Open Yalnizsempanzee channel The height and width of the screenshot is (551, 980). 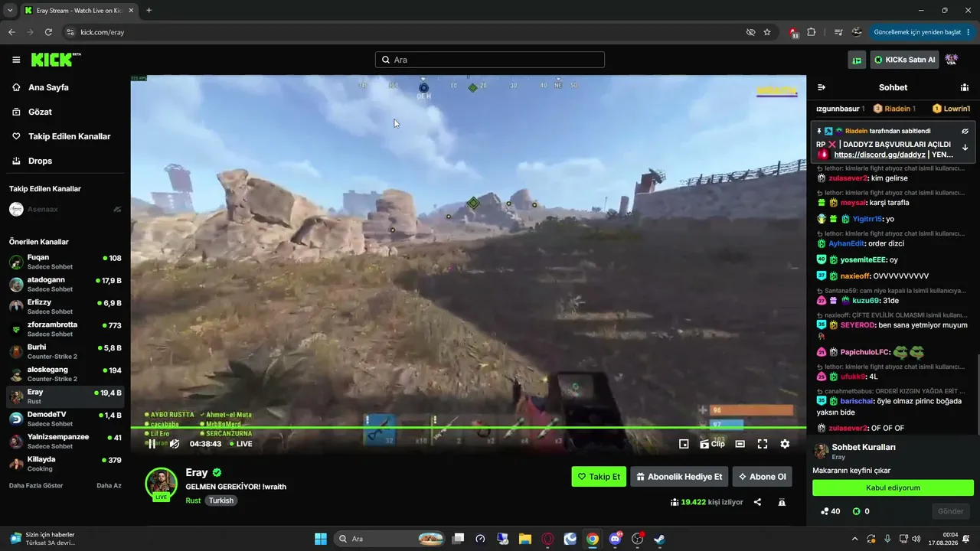point(65,442)
